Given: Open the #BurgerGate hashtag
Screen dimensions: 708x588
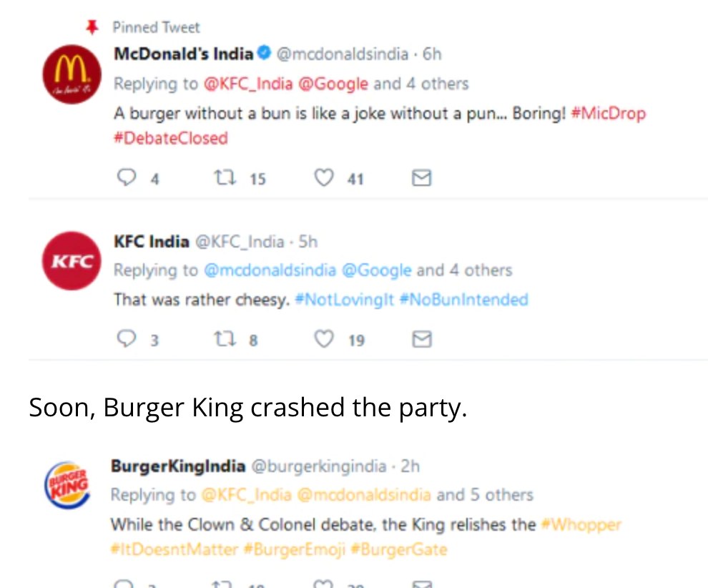Looking at the screenshot, I should tap(400, 549).
